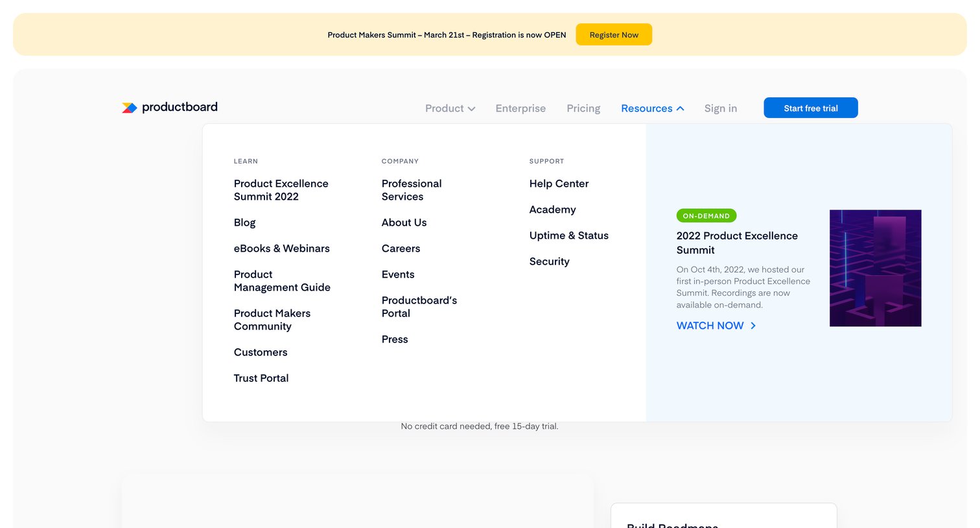The image size is (980, 528).
Task: Click the ON-DEMAND green badge
Action: 706,216
